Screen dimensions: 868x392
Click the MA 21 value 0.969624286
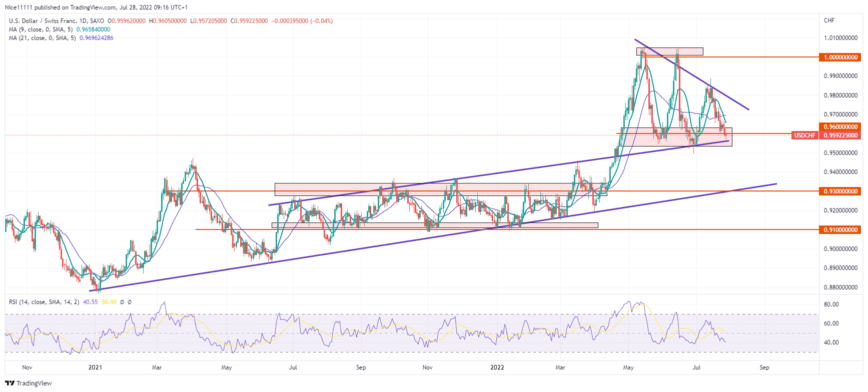[96, 38]
